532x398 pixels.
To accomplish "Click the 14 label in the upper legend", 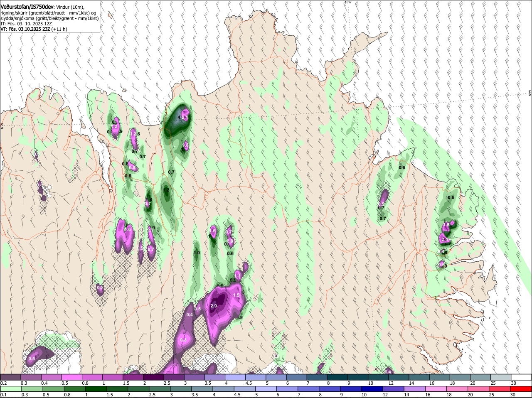I will coord(411,383).
